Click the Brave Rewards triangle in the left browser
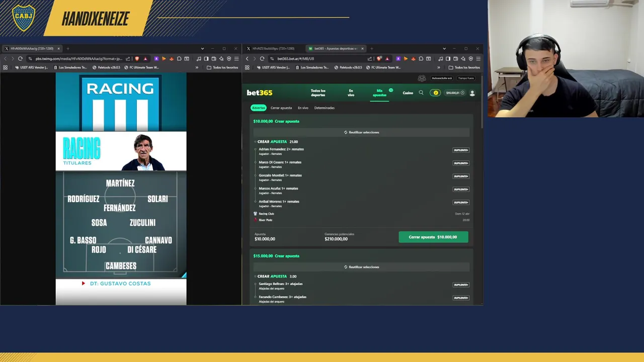The height and width of the screenshot is (362, 644). click(145, 58)
